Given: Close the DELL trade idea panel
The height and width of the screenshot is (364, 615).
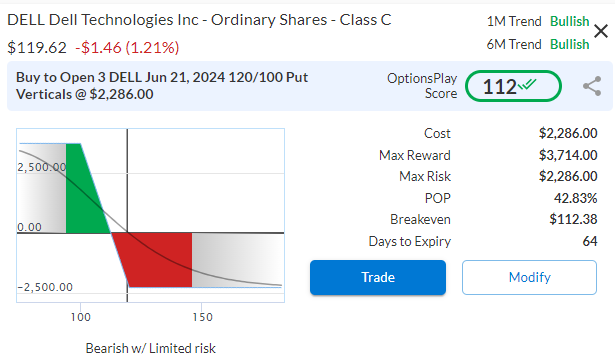Looking at the screenshot, I should click(601, 31).
